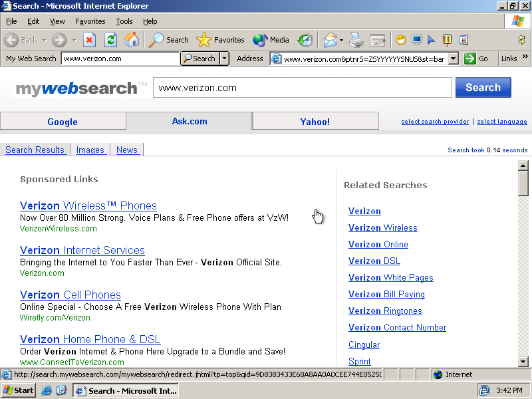Open the Media bar
The width and height of the screenshot is (532, 399).
click(271, 40)
